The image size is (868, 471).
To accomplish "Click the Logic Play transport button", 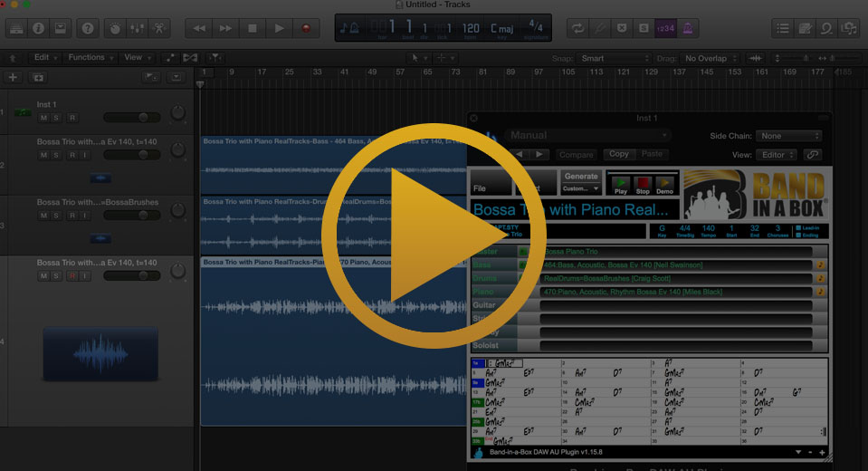I will [279, 28].
